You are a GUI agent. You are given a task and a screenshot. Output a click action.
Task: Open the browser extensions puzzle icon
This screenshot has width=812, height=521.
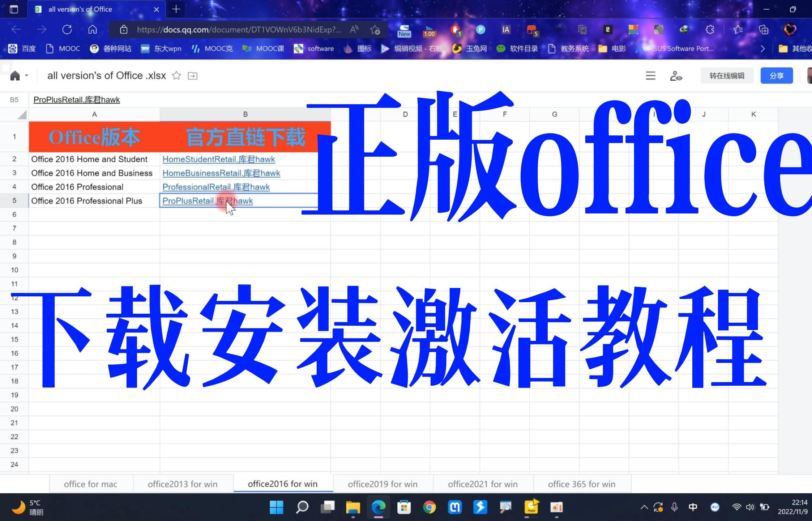[710, 30]
